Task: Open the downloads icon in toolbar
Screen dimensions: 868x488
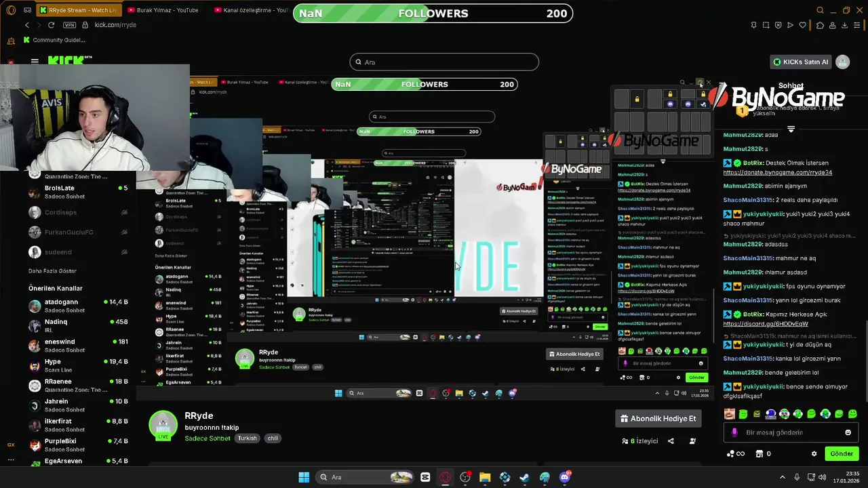Action: click(x=845, y=25)
